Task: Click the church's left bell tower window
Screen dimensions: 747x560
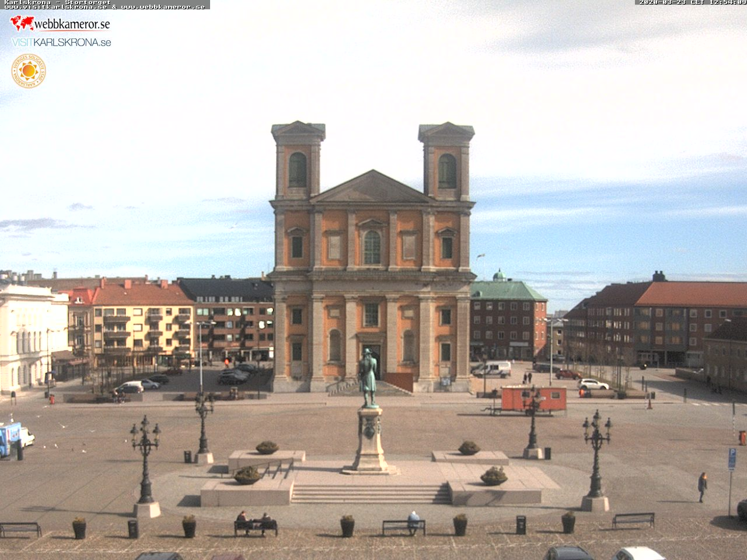Action: [298, 170]
